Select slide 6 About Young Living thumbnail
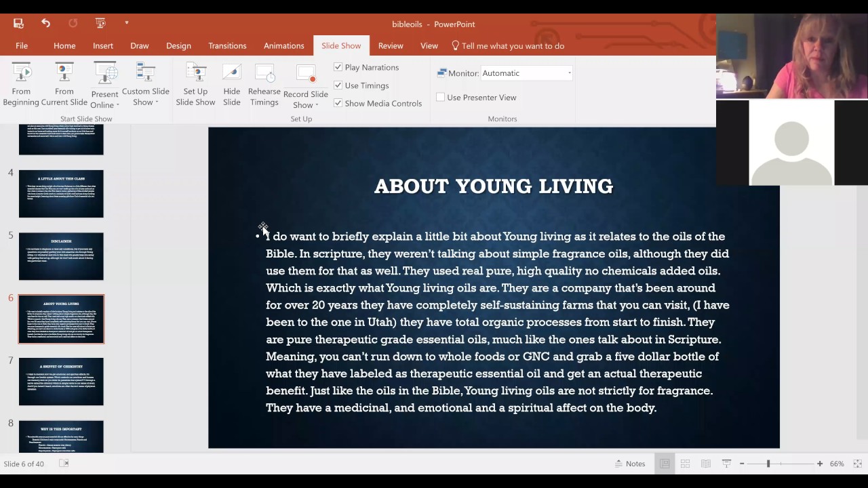This screenshot has height=488, width=868. coord(61,319)
